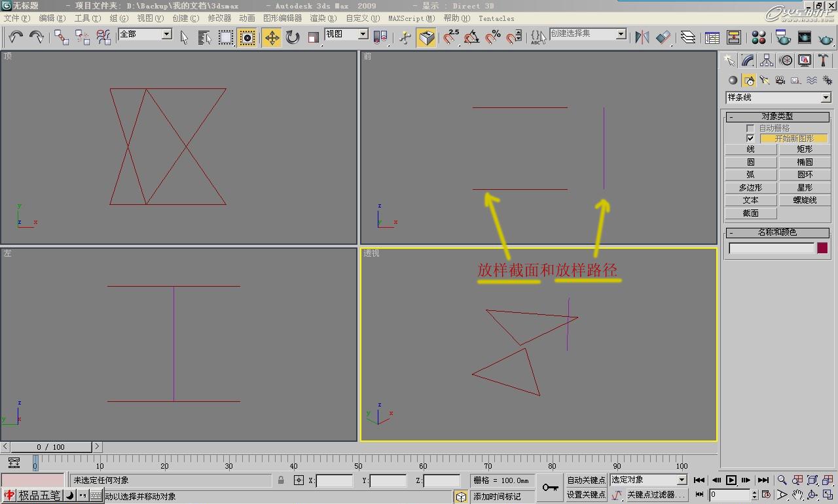This screenshot has height=504, width=838.
Task: Toggle the Window/Crossing selection icon
Action: 247,37
